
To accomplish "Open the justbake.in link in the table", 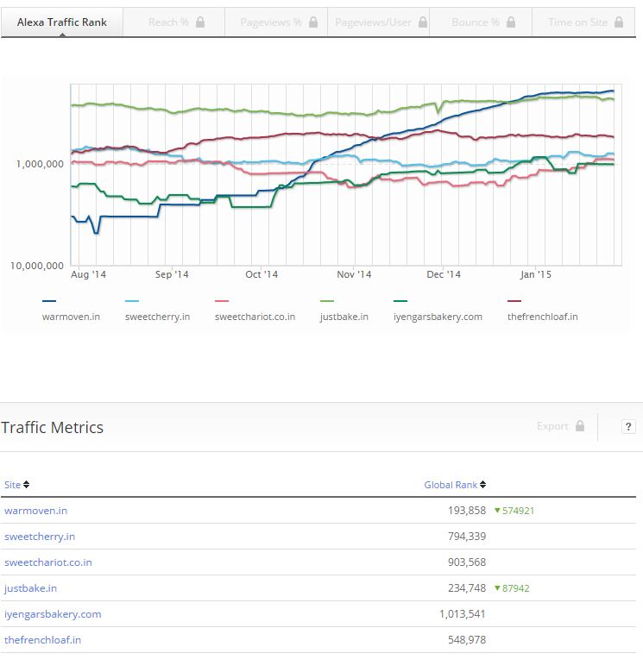I will pyautogui.click(x=30, y=588).
